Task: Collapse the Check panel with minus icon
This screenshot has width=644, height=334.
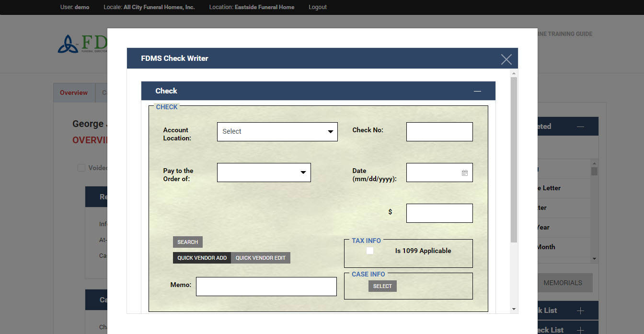Action: tap(477, 91)
